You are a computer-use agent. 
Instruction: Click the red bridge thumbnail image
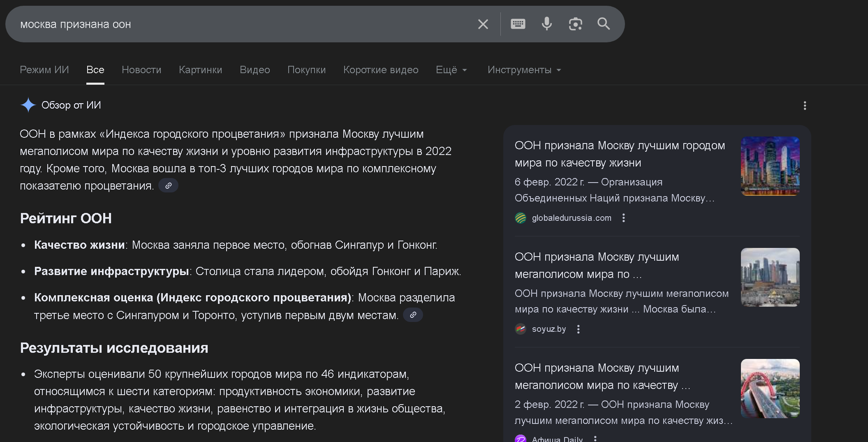tap(770, 389)
